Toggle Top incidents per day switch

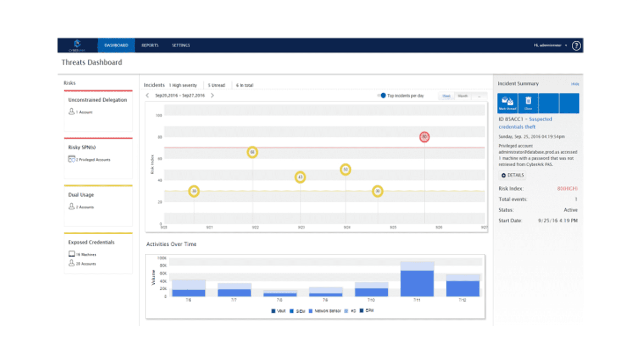[x=382, y=95]
